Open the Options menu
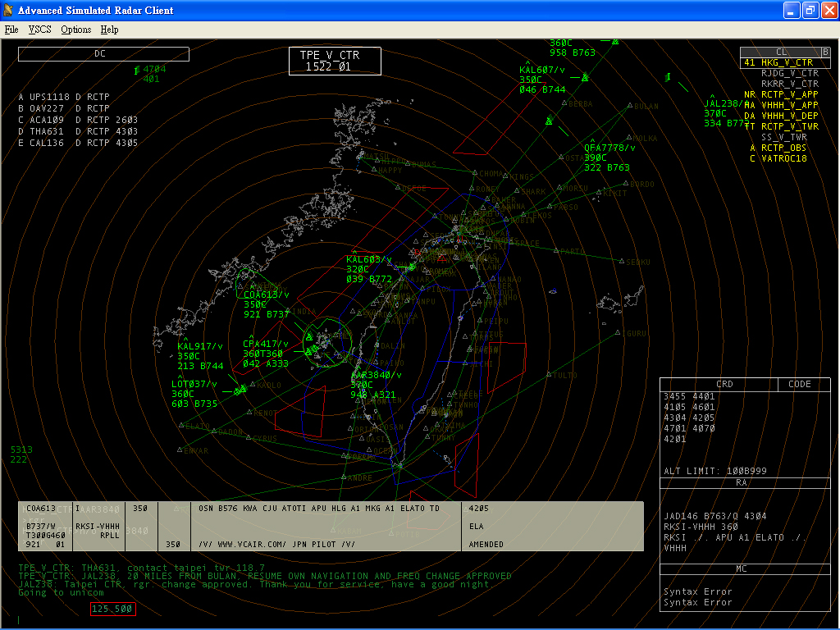 pos(76,30)
